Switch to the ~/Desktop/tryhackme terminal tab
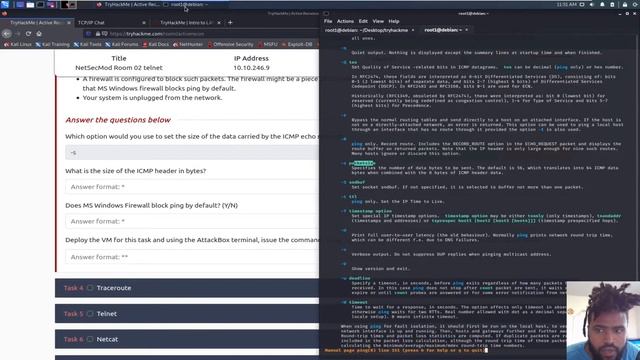 click(x=367, y=30)
